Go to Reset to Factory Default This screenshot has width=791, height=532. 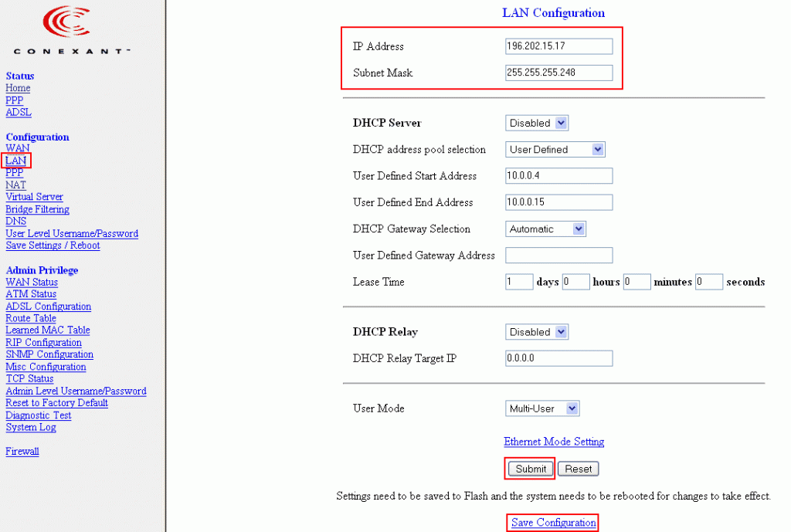tap(56, 402)
